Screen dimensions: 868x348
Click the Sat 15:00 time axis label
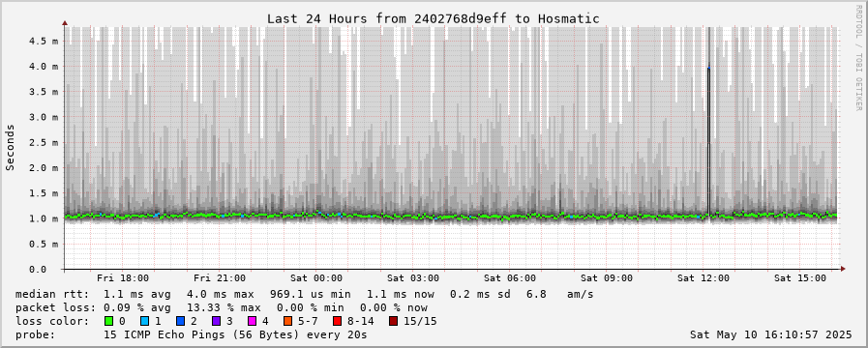click(x=800, y=278)
